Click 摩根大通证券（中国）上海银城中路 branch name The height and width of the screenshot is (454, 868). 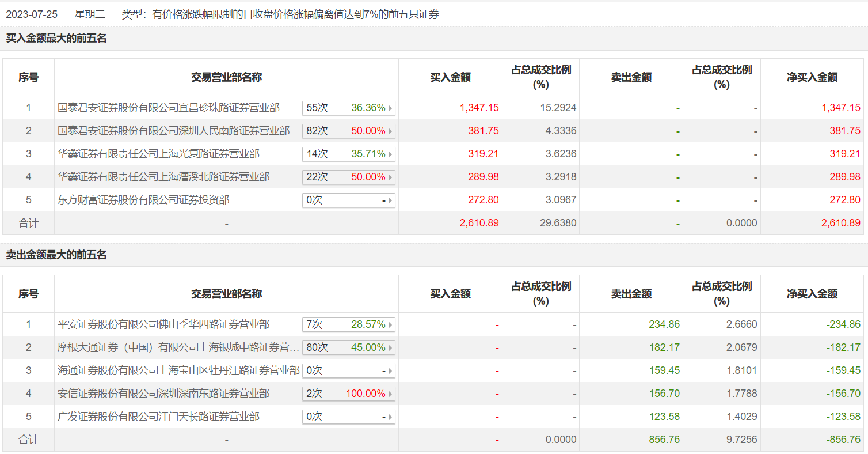pos(178,347)
